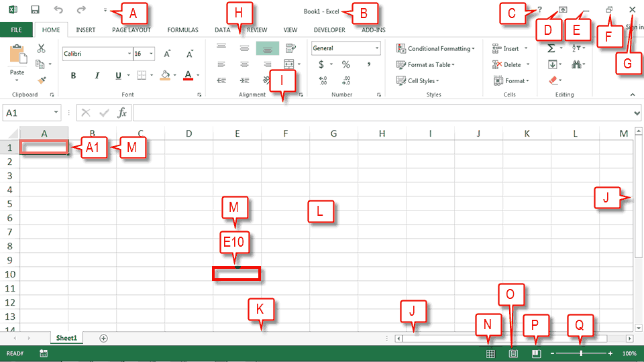This screenshot has width=644, height=362.
Task: Switch to Normal view in status bar
Action: [490, 353]
